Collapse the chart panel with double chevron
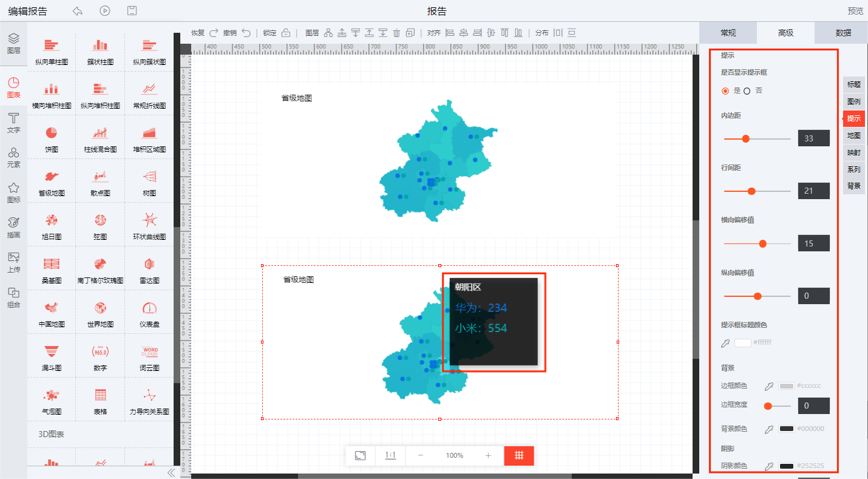 coord(171,472)
